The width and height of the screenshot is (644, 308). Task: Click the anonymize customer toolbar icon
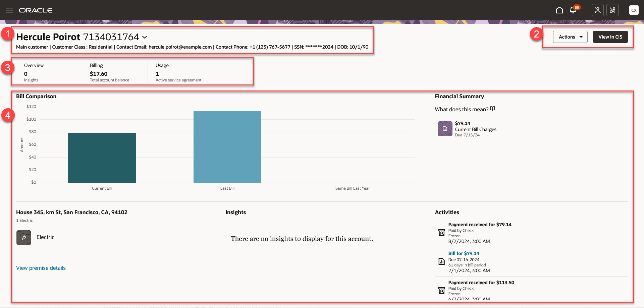(597, 10)
